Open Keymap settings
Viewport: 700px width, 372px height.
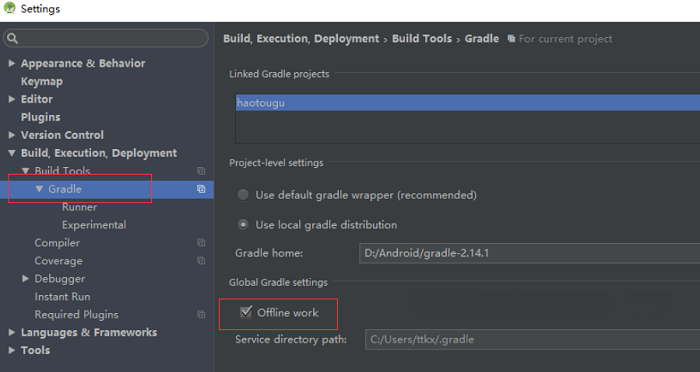42,82
